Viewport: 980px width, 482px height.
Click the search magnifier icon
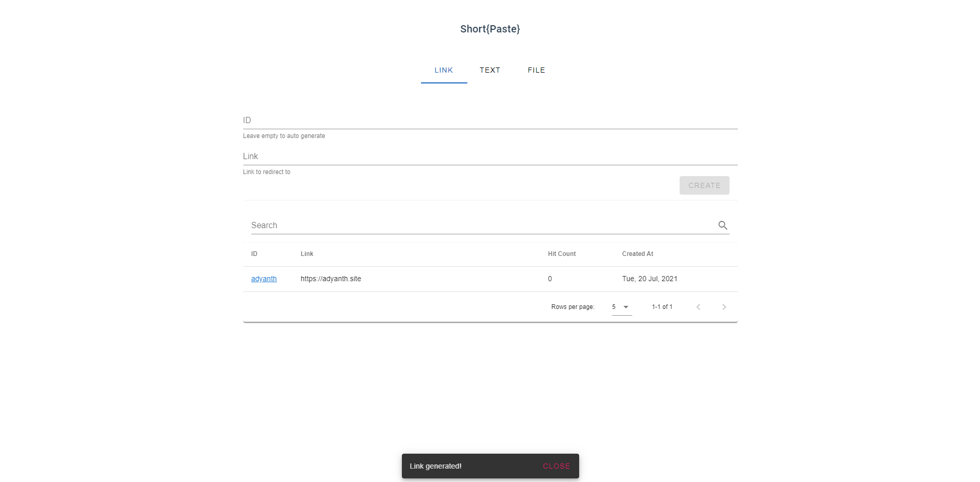(x=722, y=226)
